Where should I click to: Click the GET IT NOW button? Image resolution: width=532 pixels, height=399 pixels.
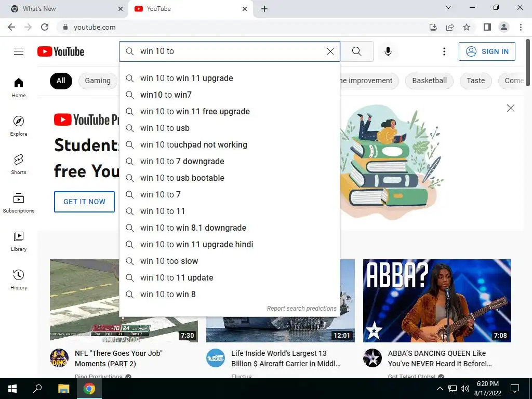(85, 202)
